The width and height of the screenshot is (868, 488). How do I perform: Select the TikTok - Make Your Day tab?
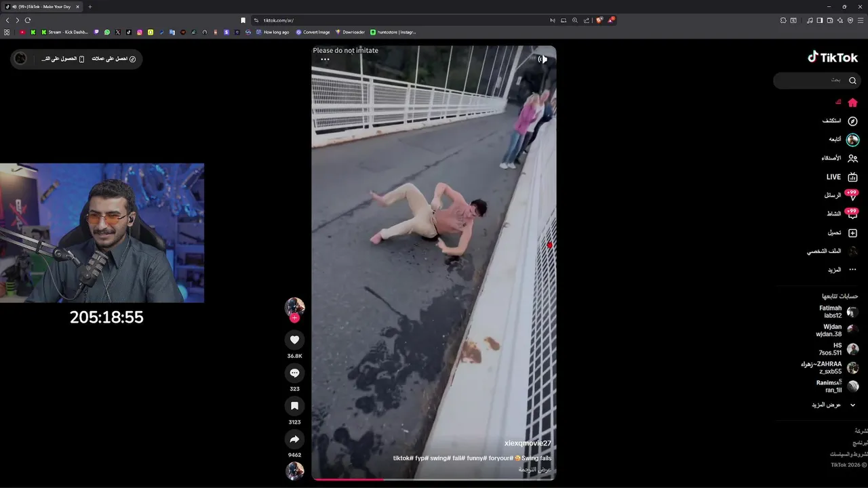(41, 7)
